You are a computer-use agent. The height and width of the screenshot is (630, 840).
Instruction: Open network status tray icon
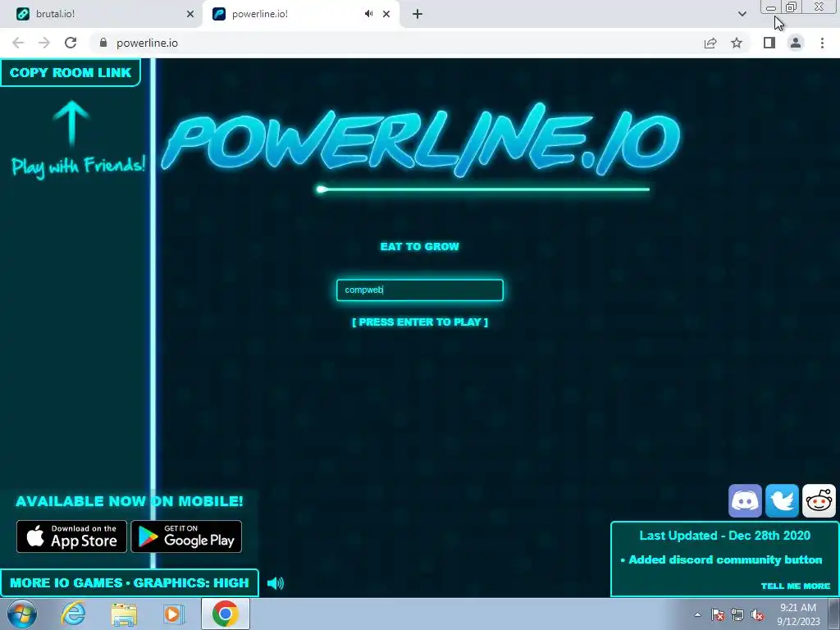737,614
